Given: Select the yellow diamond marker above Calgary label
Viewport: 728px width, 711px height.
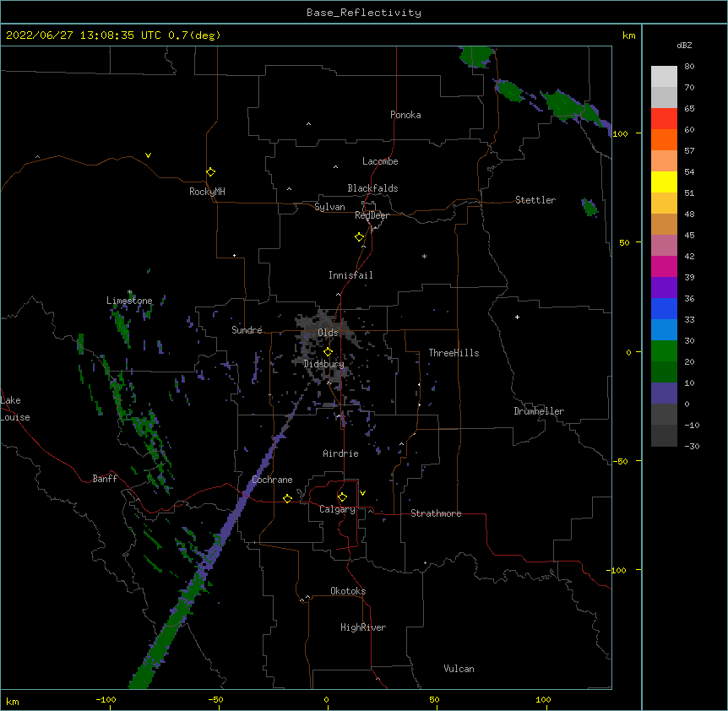Looking at the screenshot, I should coord(342,497).
